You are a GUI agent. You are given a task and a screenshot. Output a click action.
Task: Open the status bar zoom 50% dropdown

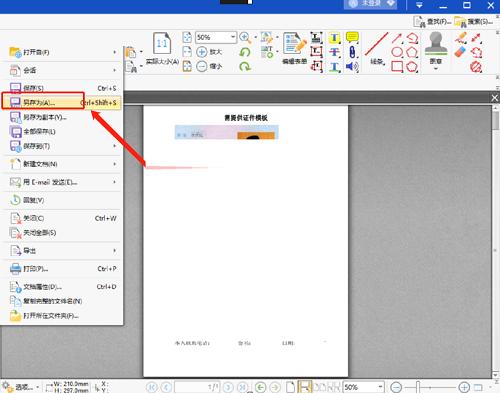tap(380, 387)
